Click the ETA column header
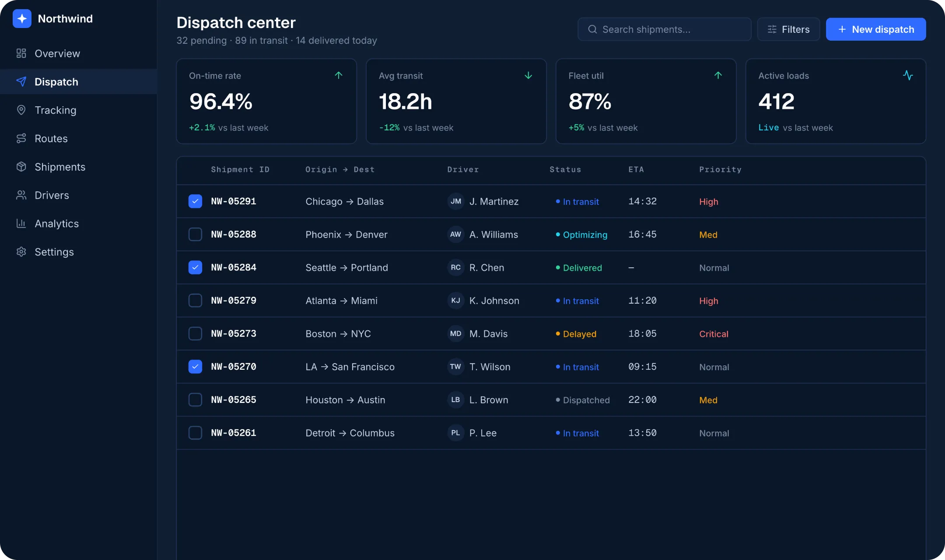The width and height of the screenshot is (945, 560). point(636,170)
